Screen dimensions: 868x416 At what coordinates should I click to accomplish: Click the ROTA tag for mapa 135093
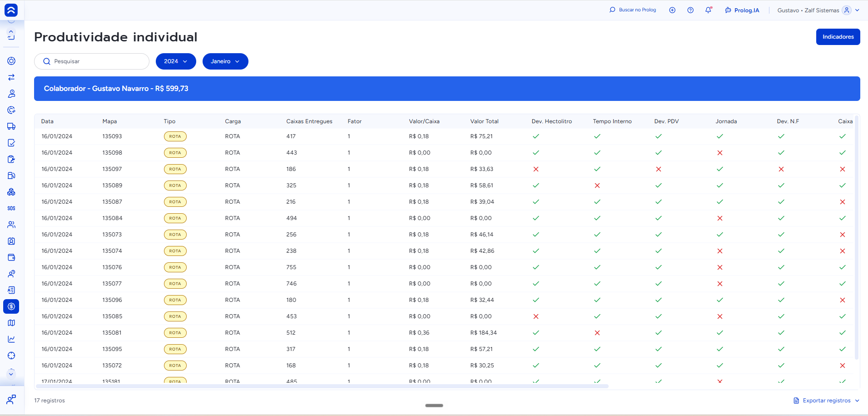click(175, 136)
